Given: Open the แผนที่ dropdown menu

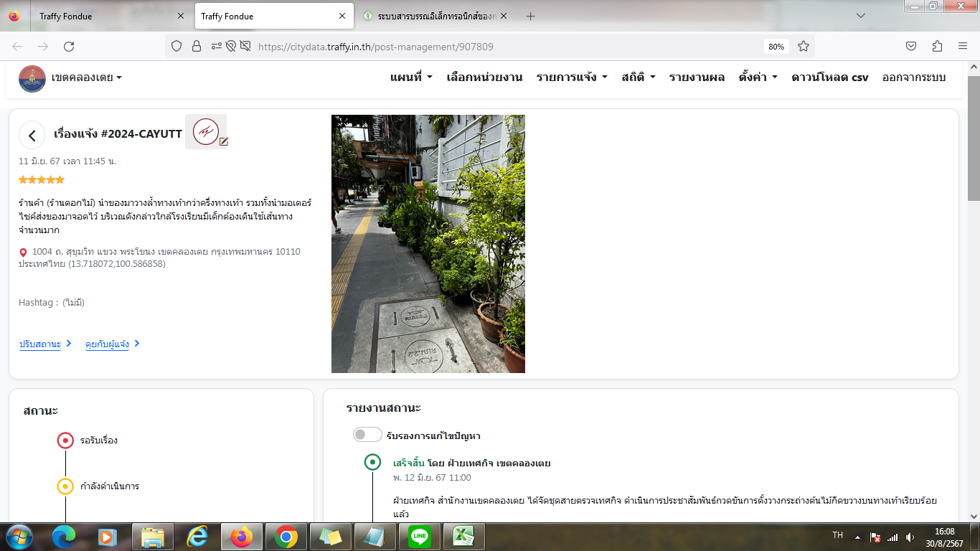Looking at the screenshot, I should click(x=410, y=77).
